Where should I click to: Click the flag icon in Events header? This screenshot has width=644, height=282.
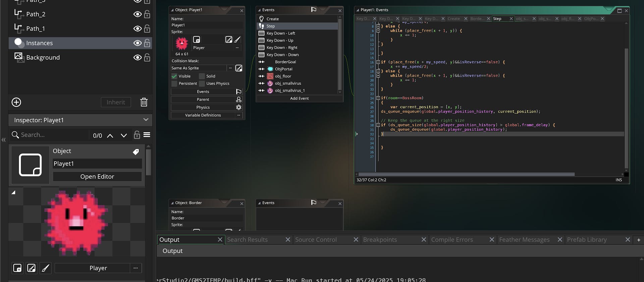click(314, 10)
